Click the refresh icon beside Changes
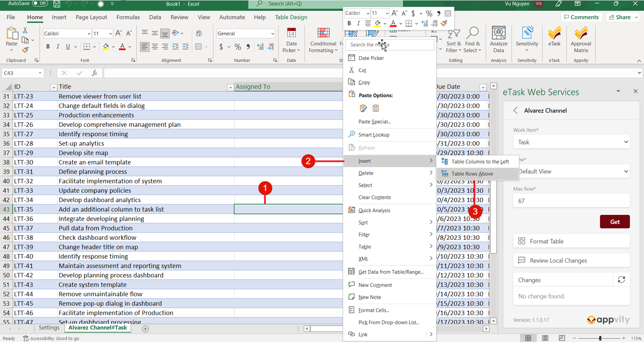 pyautogui.click(x=621, y=280)
